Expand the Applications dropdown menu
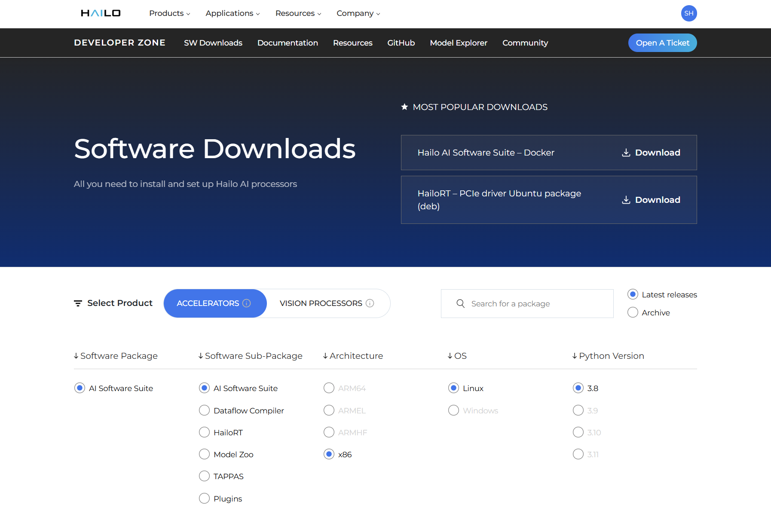 coord(233,13)
